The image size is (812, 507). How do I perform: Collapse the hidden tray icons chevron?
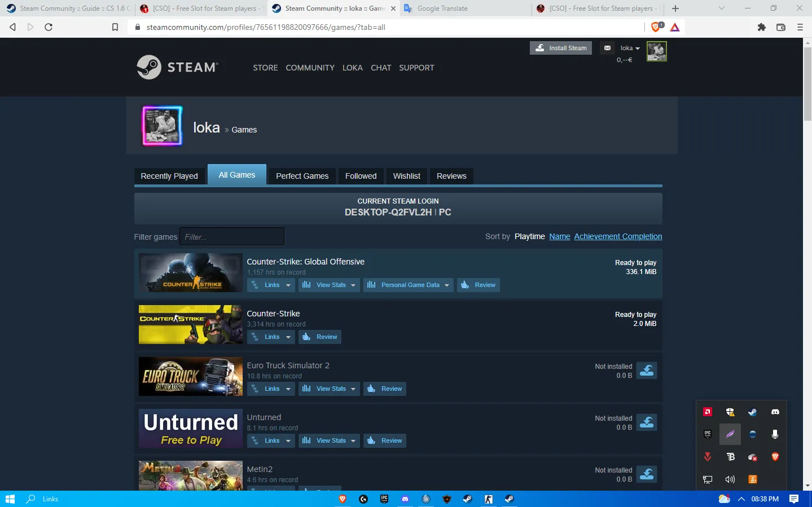pos(741,499)
